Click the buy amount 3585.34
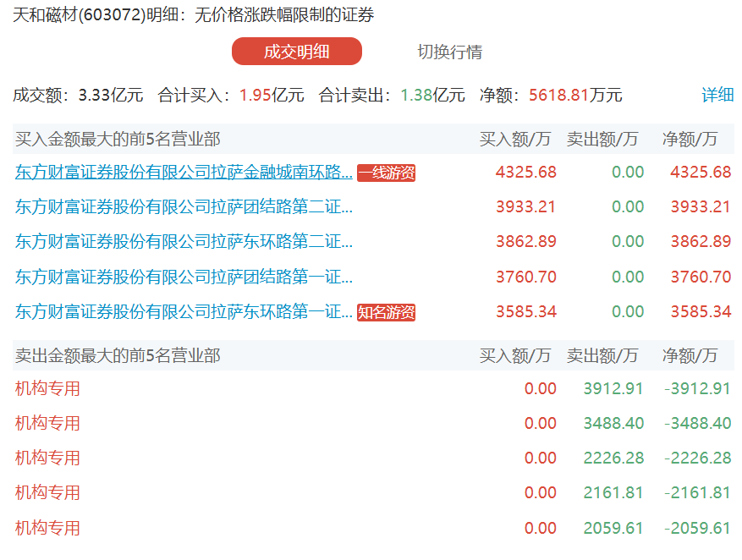This screenshot has height=560, width=742. pos(525,311)
